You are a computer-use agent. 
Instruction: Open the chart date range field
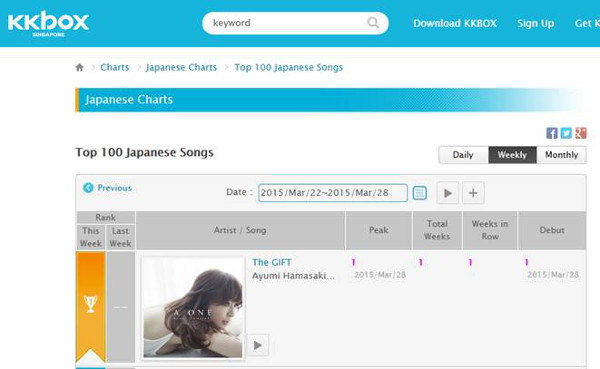(333, 193)
